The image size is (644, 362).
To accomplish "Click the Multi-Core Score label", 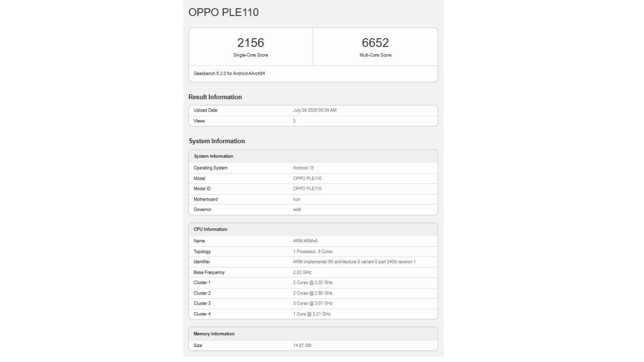I will tap(375, 55).
